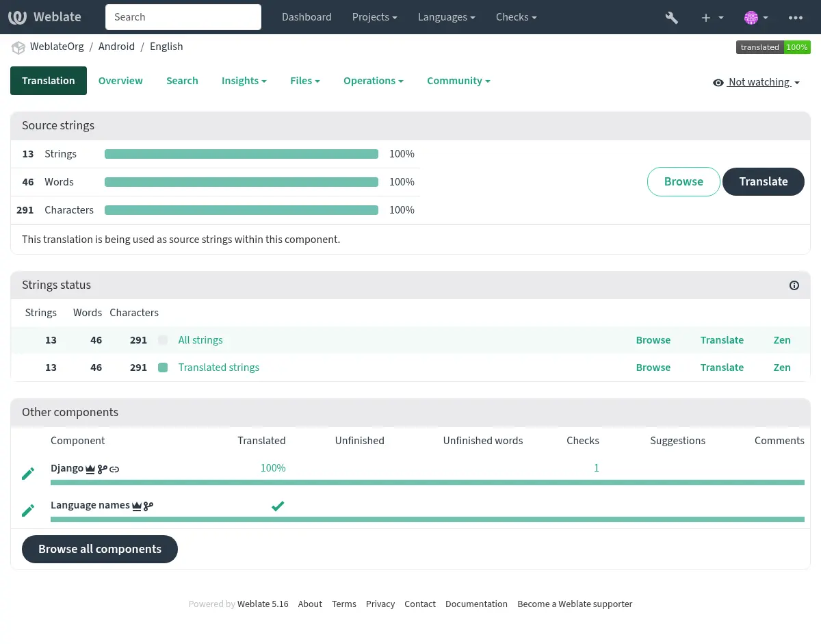Screen dimensions: 821x644
Task: Select the Search tab
Action: 182,81
